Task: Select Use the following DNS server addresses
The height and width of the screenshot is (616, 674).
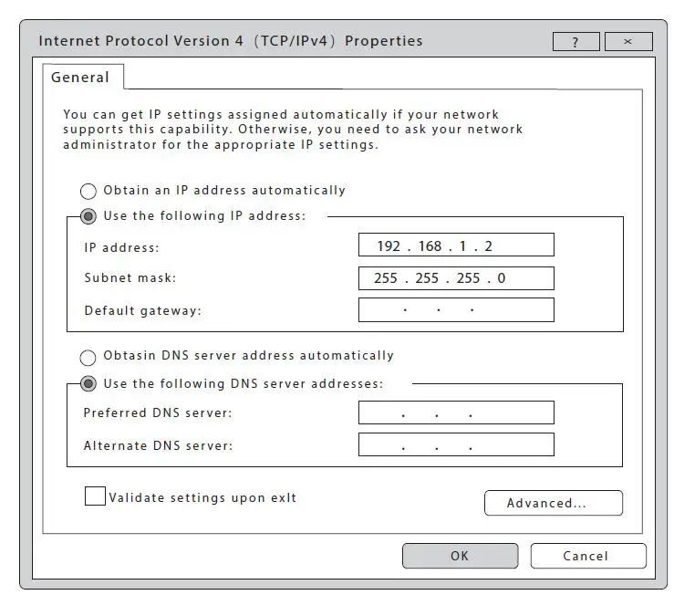Action: click(x=88, y=384)
